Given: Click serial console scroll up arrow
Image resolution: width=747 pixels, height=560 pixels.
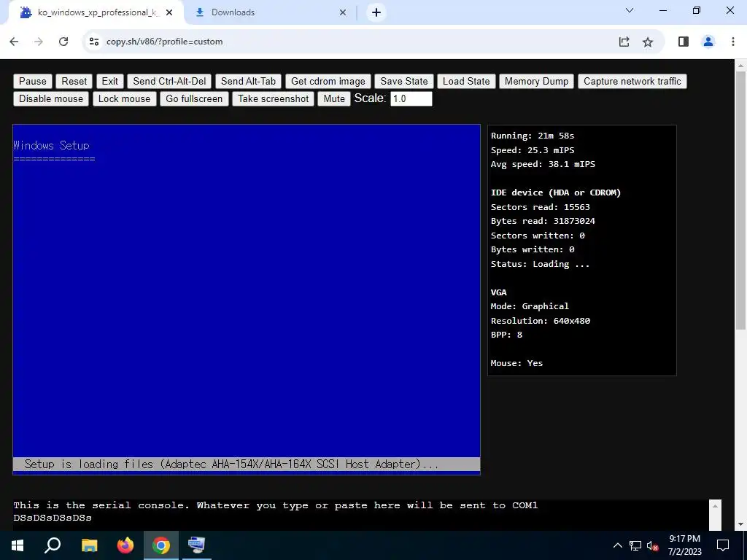Looking at the screenshot, I should coord(715,506).
